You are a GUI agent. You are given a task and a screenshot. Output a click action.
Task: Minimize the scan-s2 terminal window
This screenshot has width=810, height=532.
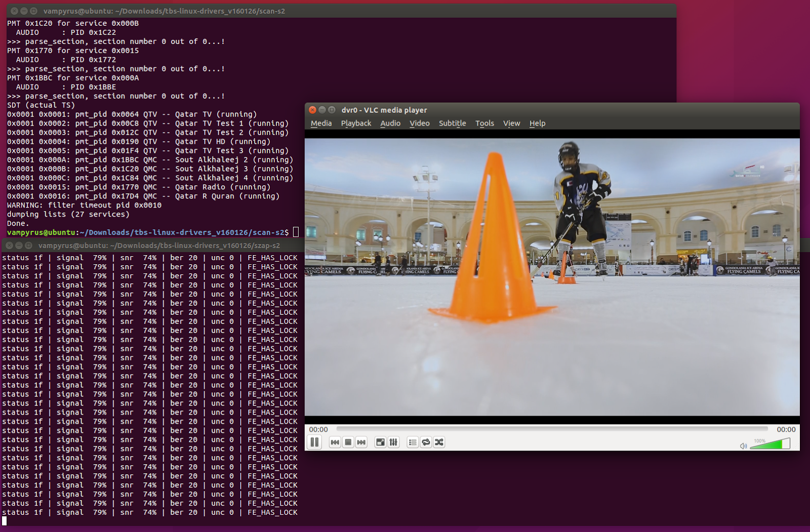(24, 11)
